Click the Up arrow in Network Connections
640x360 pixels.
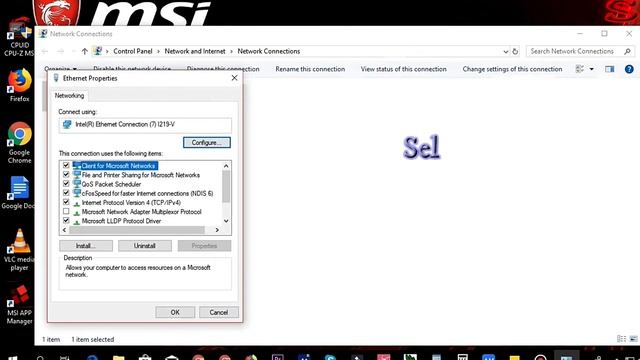pyautogui.click(x=84, y=51)
